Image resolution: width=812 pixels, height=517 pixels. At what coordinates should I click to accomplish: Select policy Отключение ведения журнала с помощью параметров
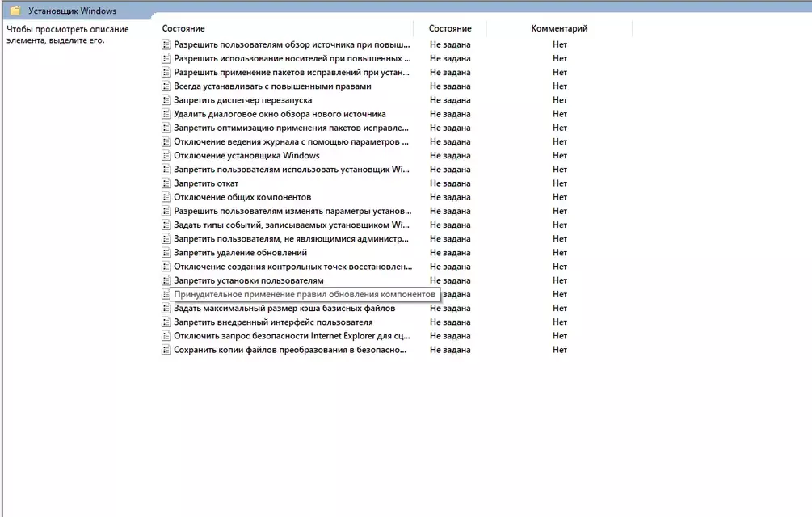pyautogui.click(x=291, y=142)
